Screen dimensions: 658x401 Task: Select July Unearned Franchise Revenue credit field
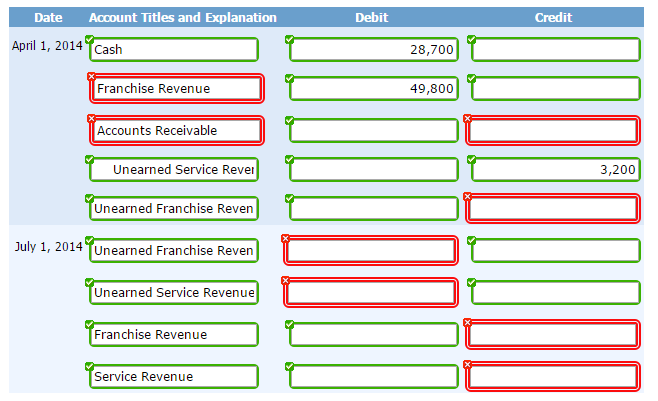556,250
